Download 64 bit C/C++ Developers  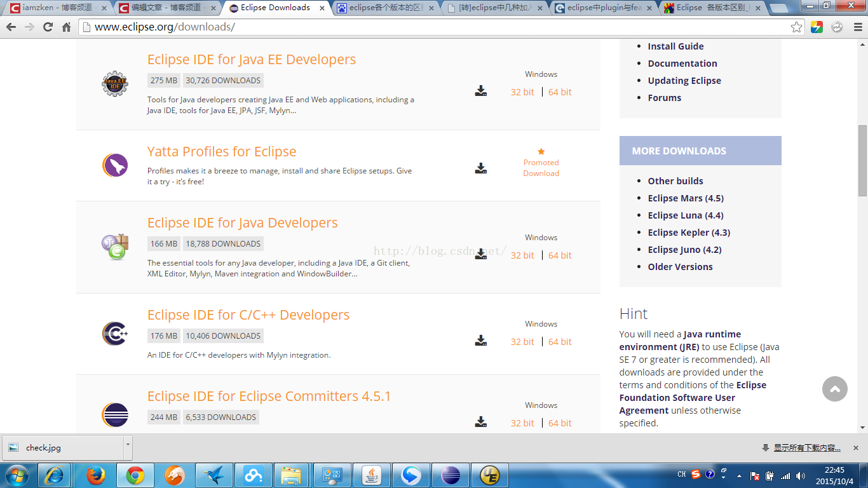[560, 342]
